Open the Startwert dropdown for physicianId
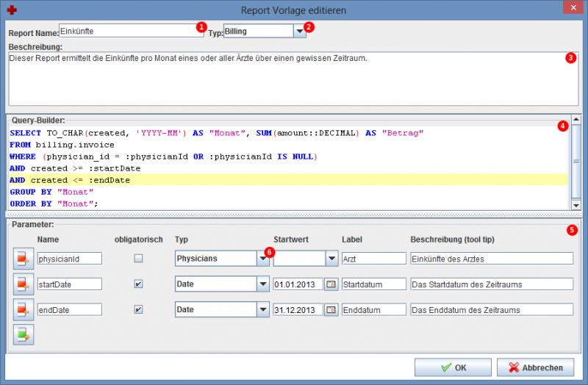This screenshot has height=385, width=588. (x=331, y=259)
